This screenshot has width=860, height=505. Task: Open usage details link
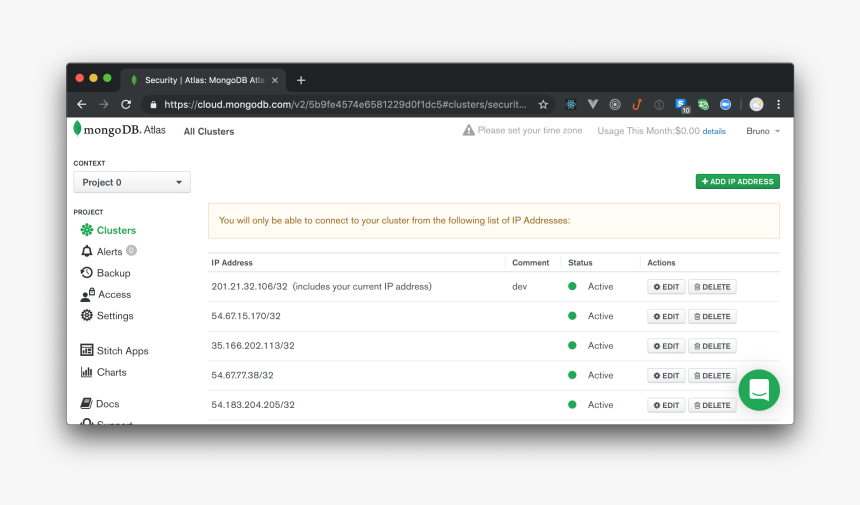[714, 132]
